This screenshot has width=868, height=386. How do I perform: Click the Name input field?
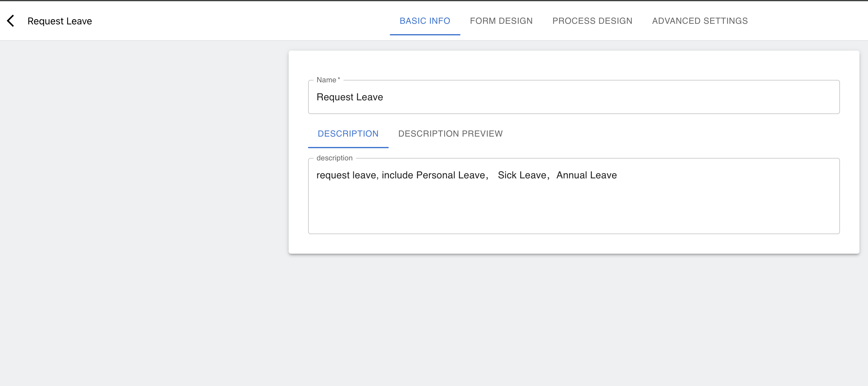point(574,97)
